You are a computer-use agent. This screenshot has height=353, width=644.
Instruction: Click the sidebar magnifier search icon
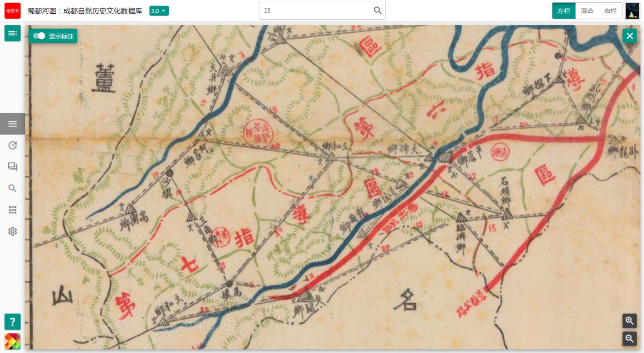[12, 188]
